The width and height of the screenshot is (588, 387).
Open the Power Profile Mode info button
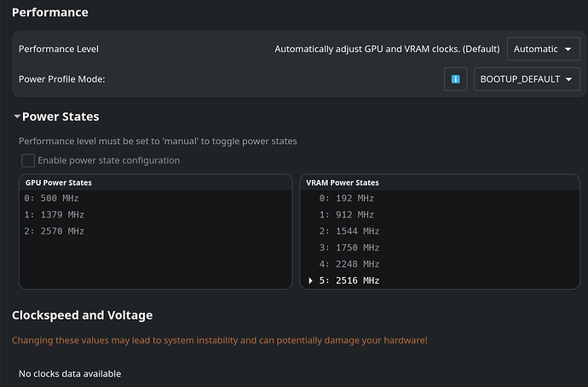tap(455, 79)
